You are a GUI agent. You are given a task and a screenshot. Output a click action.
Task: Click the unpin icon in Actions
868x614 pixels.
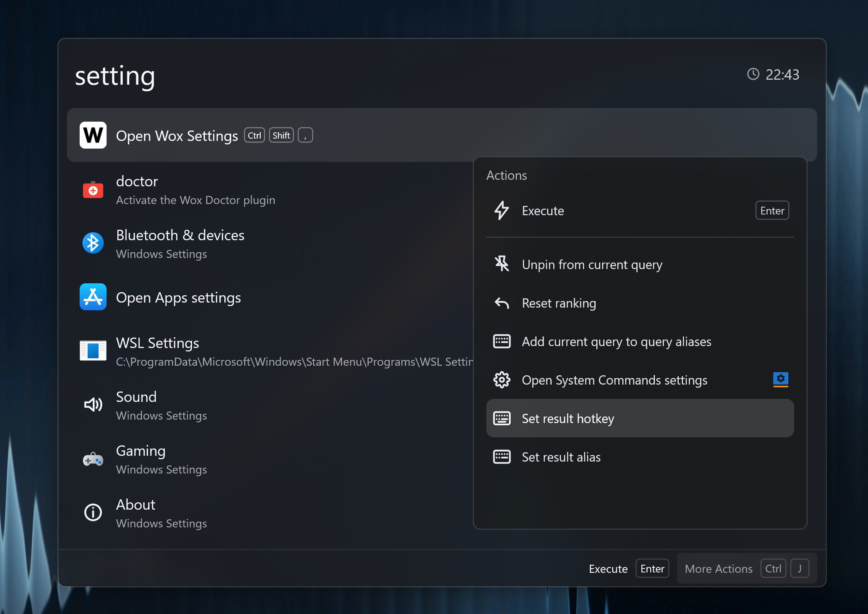(502, 264)
